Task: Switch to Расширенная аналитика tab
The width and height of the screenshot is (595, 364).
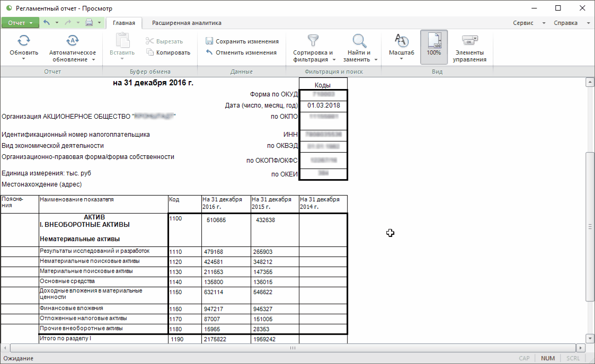Action: 187,23
